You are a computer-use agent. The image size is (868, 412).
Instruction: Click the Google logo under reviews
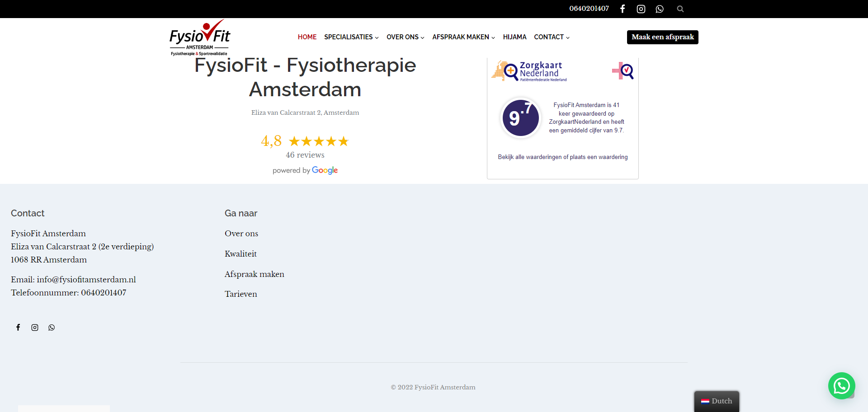pos(325,170)
